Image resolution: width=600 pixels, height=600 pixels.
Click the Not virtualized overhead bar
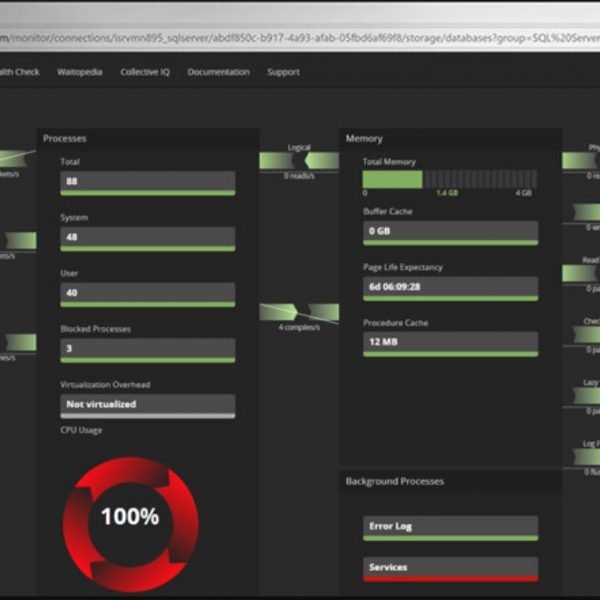tap(148, 406)
